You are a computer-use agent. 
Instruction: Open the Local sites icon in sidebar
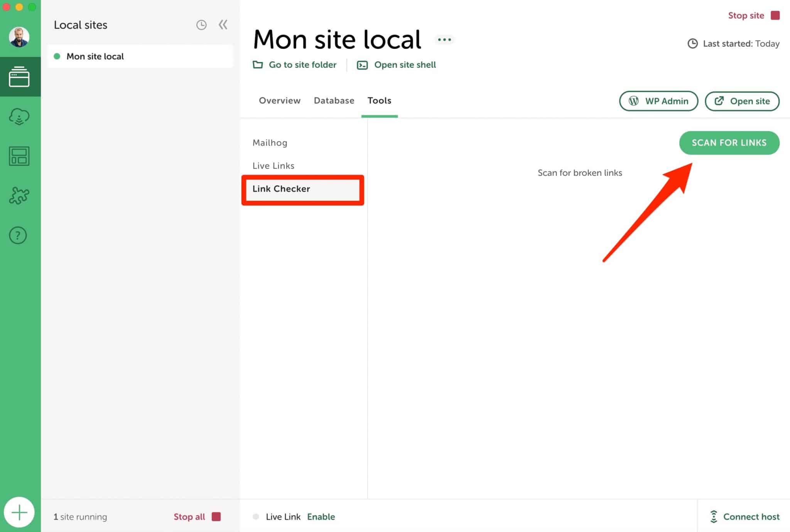19,77
